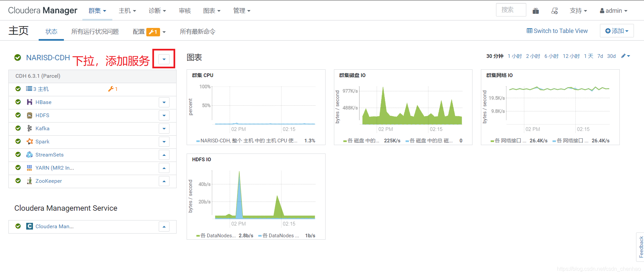
Task: Open the 图表 menu
Action: pos(212,11)
